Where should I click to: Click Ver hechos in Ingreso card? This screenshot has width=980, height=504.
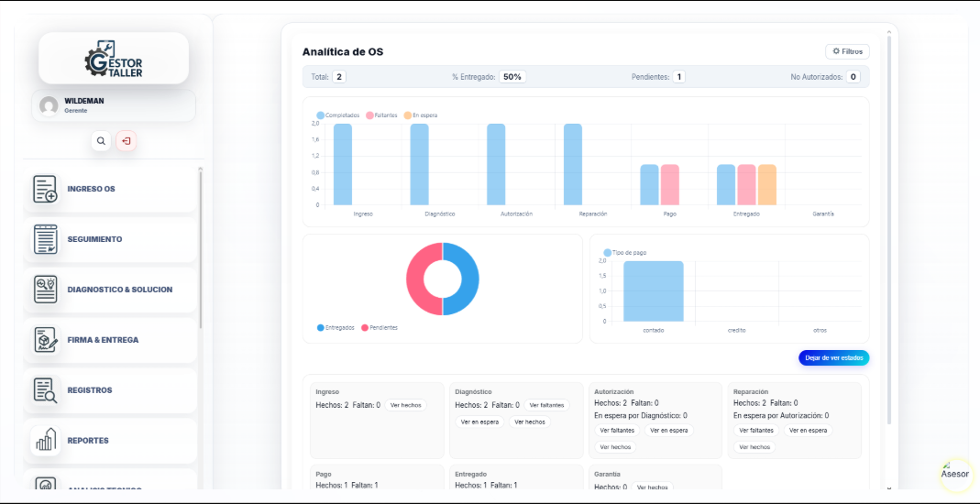[406, 405]
